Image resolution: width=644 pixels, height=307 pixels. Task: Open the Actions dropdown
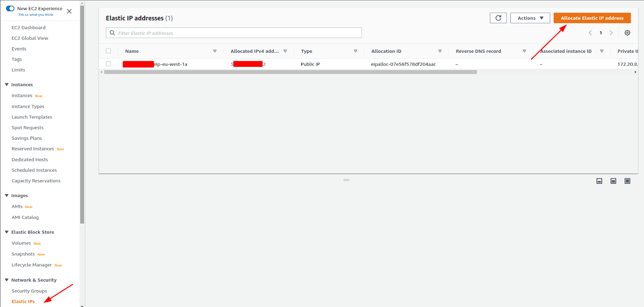[x=530, y=18]
